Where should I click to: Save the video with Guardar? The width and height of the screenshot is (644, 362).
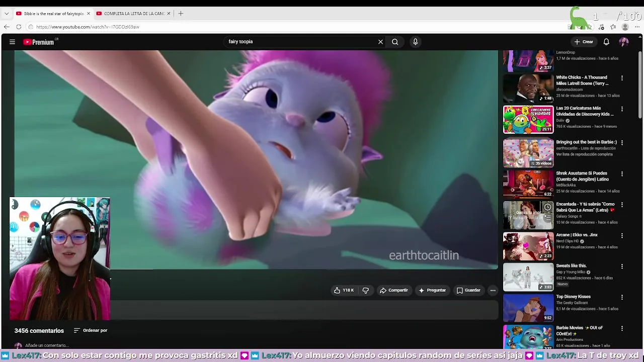(468, 290)
